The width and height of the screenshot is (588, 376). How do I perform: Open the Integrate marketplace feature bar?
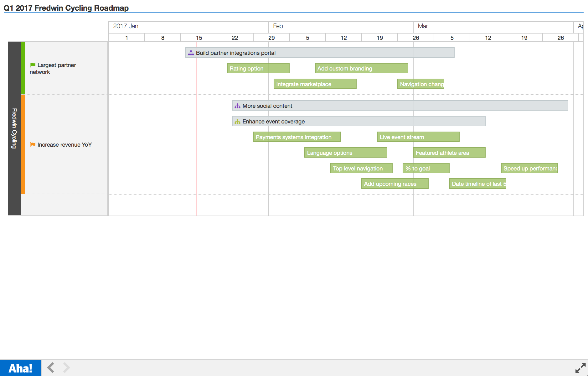[315, 84]
